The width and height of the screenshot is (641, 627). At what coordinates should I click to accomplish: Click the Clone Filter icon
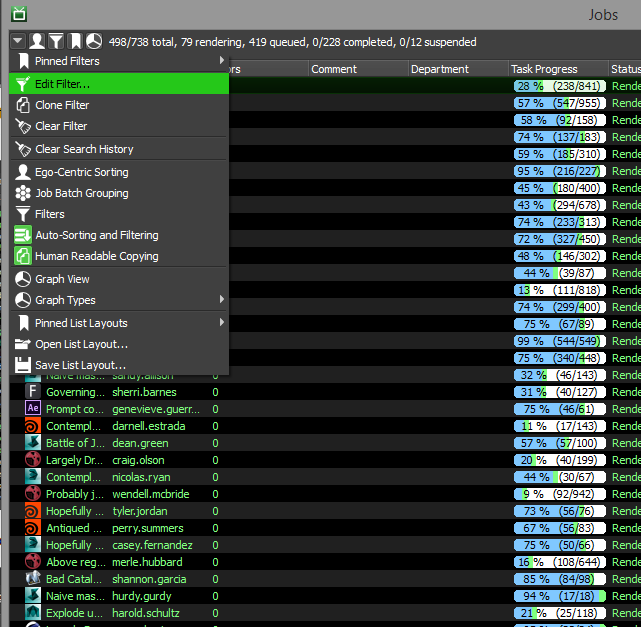(23, 105)
